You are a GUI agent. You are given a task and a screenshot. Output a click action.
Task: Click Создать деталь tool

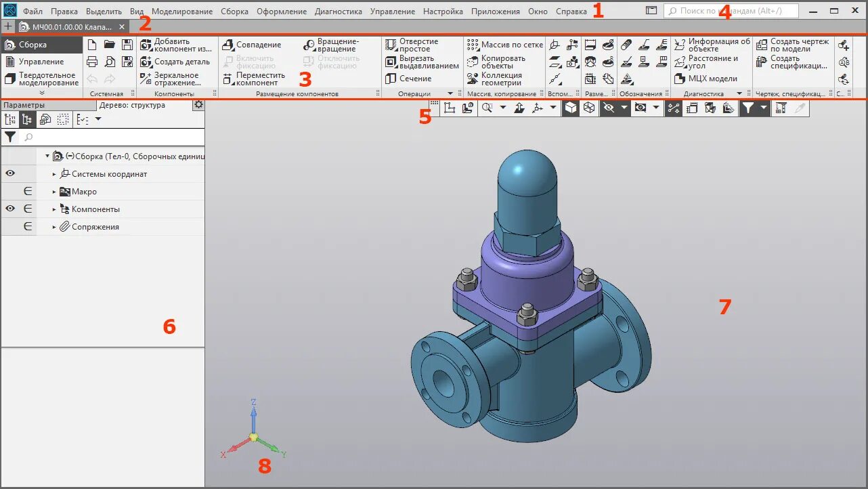(x=175, y=62)
